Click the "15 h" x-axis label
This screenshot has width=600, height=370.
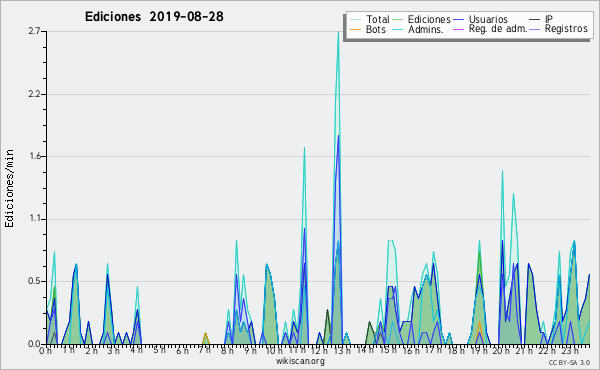389,350
